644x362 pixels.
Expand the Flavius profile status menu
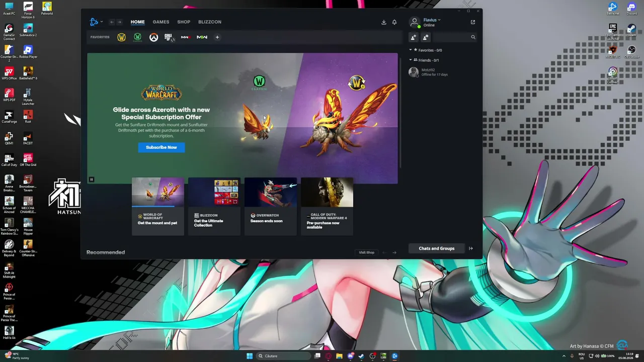click(x=432, y=20)
